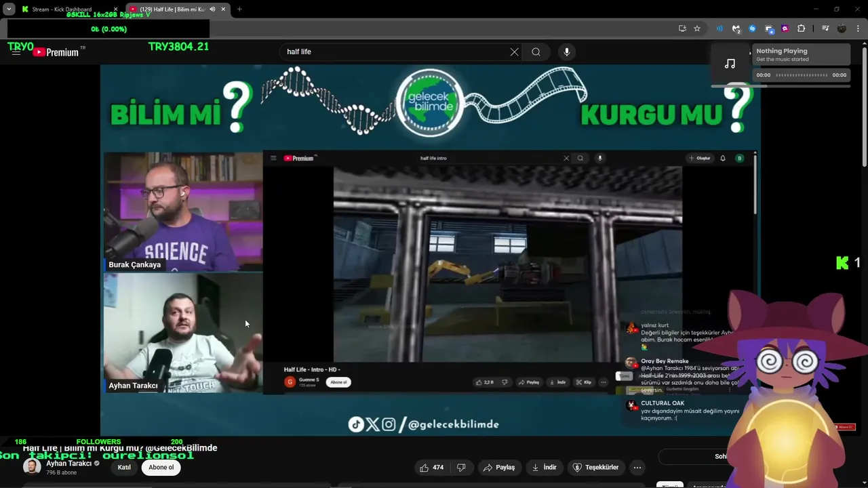Screen dimensions: 868x488
Task: Bookmark this page with the star
Action: [x=697, y=28]
